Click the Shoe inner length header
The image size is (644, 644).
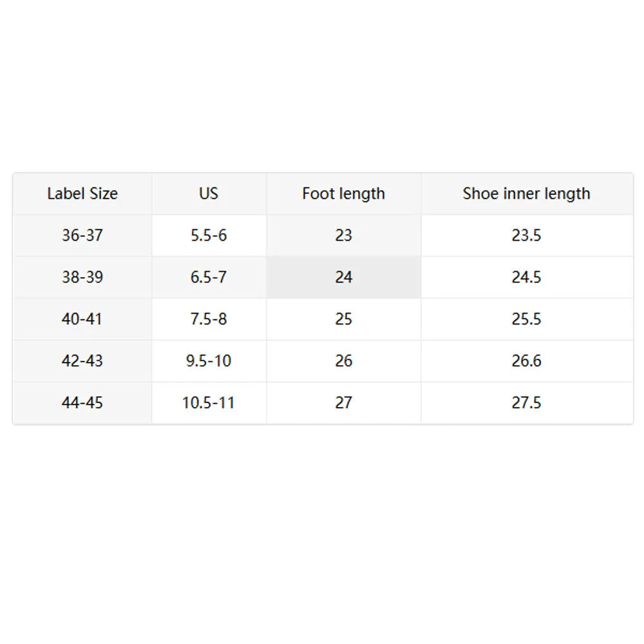tap(527, 193)
